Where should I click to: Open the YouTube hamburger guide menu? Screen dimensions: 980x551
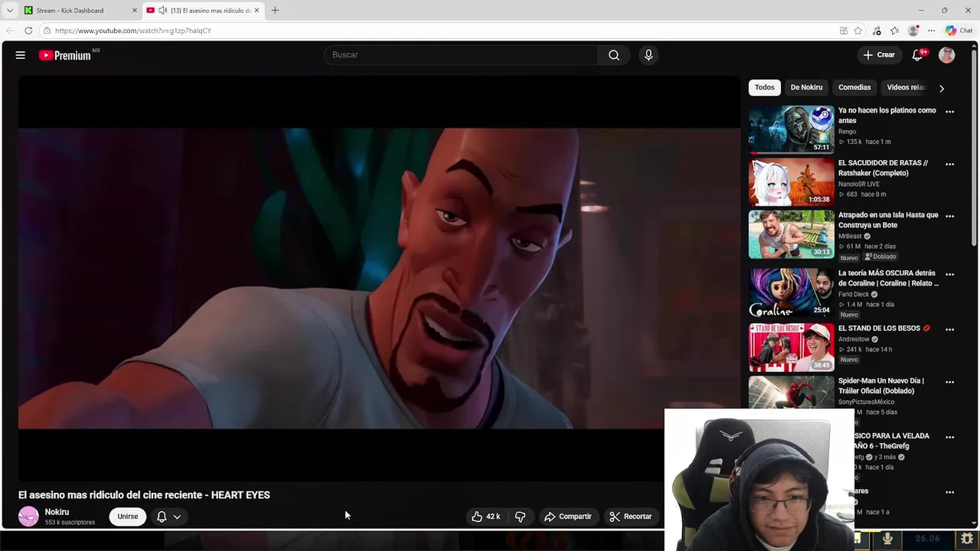click(x=21, y=55)
